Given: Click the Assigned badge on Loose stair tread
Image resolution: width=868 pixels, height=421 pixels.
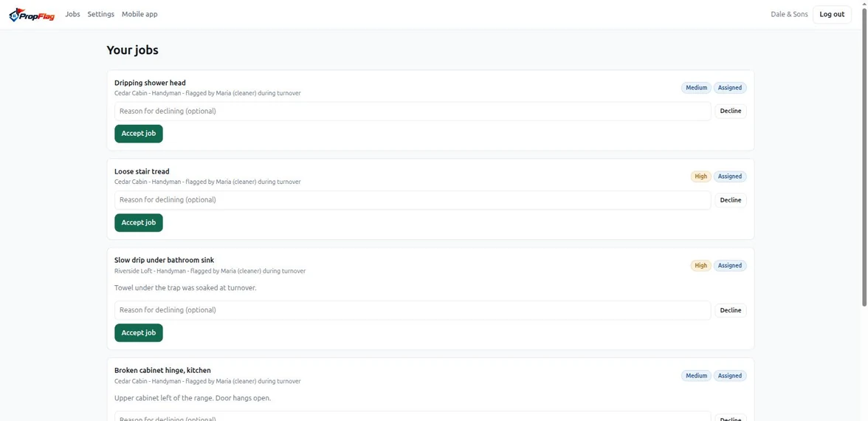Looking at the screenshot, I should tap(729, 177).
